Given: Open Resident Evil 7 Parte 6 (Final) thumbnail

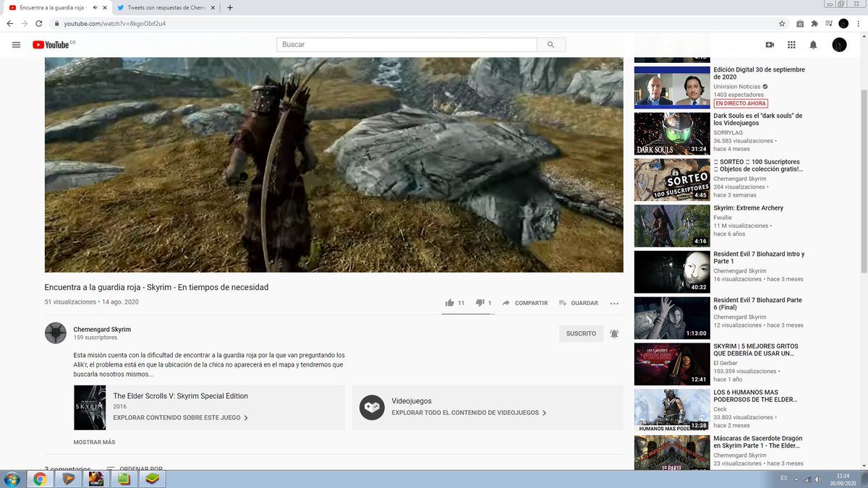Looking at the screenshot, I should (672, 317).
